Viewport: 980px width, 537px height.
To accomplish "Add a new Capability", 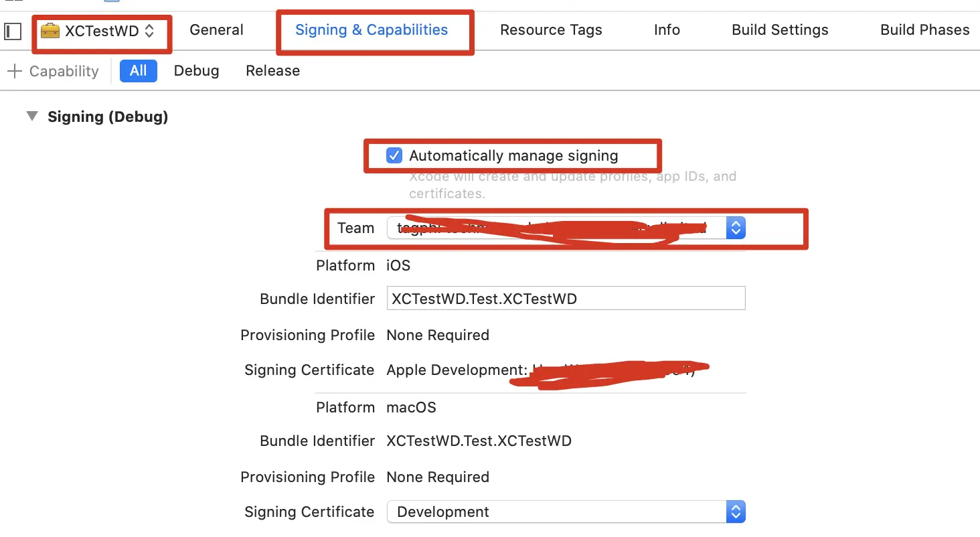I will 52,71.
